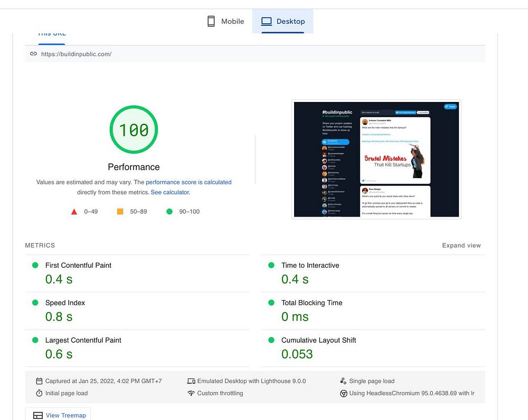Click the green dot beside Speed Index
528x420 pixels.
[x=35, y=303]
